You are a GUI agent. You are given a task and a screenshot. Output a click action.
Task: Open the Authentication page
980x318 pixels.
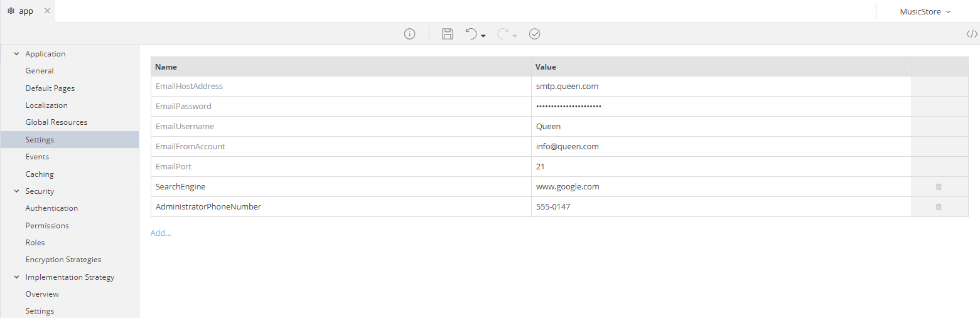click(51, 208)
